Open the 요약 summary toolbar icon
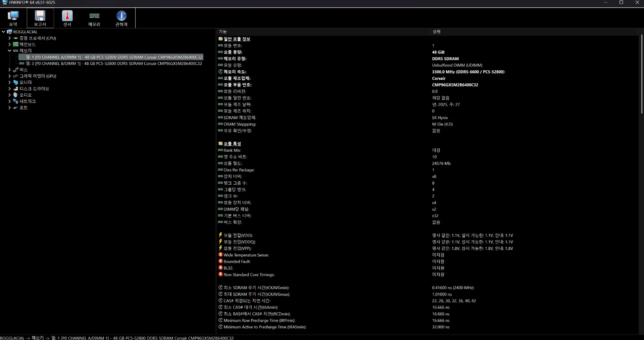Image resolution: width=644 pixels, height=340 pixels. [x=13, y=18]
